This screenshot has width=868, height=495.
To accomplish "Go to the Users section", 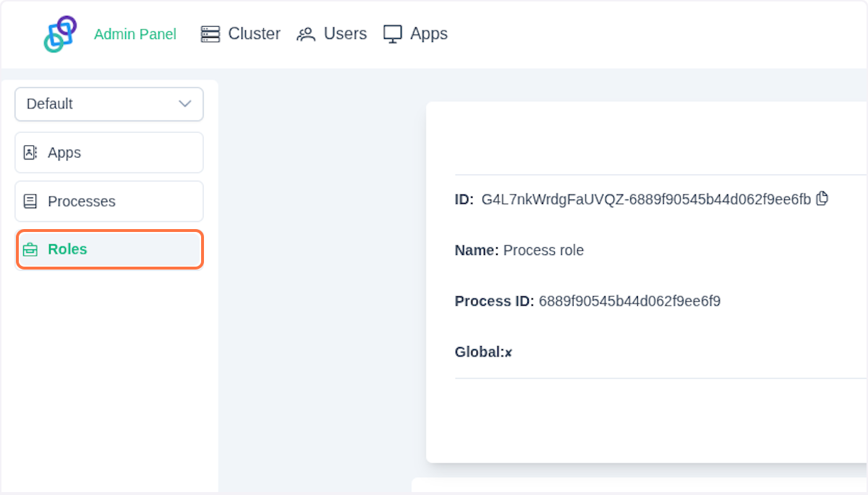I will point(345,34).
